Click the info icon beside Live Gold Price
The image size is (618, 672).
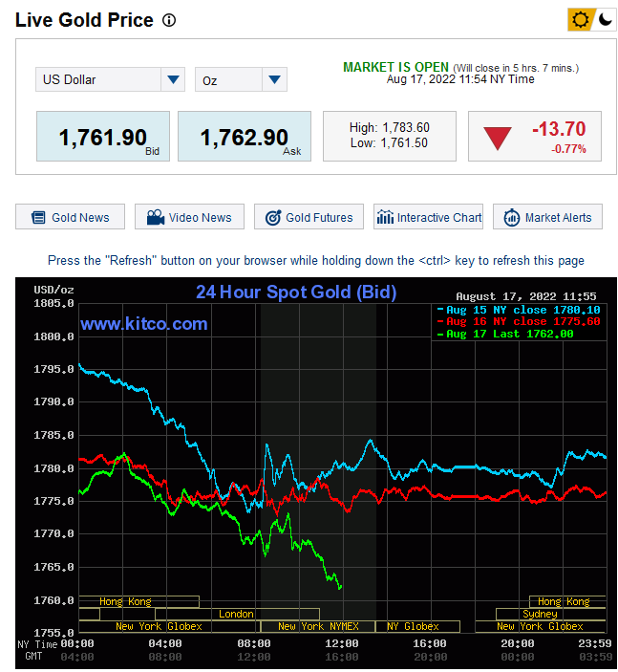coord(169,20)
